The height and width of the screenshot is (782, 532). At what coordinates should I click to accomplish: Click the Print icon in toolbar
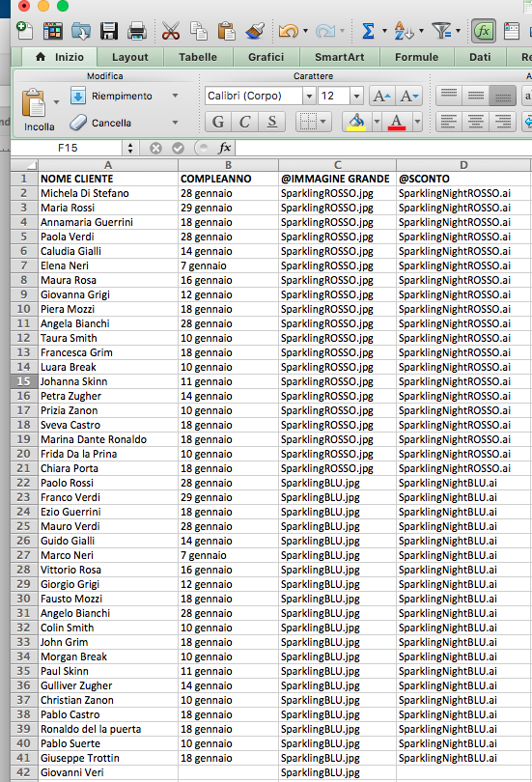coord(136,31)
